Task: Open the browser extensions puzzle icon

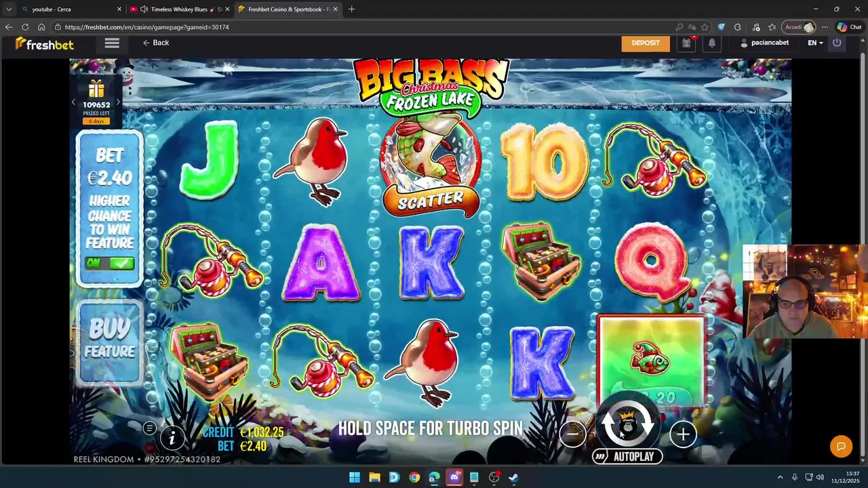Action: 738,27
